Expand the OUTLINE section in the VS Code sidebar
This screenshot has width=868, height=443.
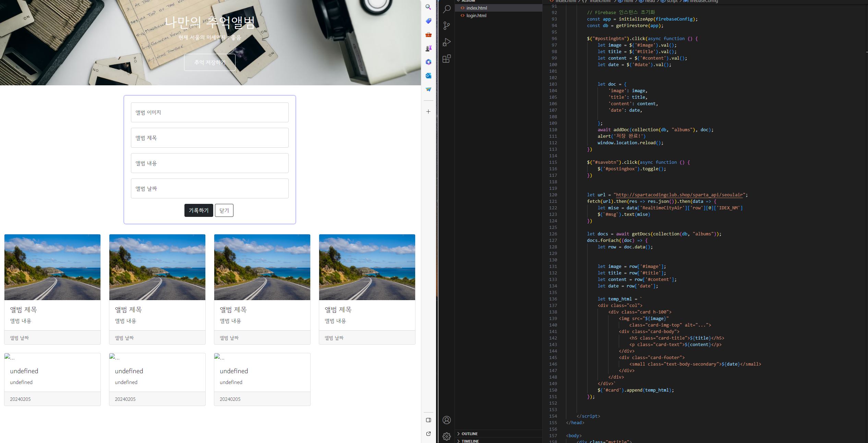(498, 434)
